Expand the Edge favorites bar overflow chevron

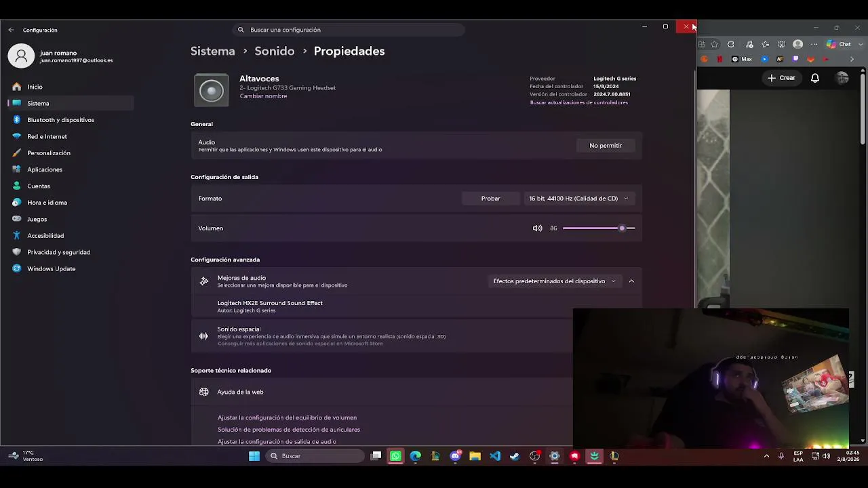pos(852,59)
